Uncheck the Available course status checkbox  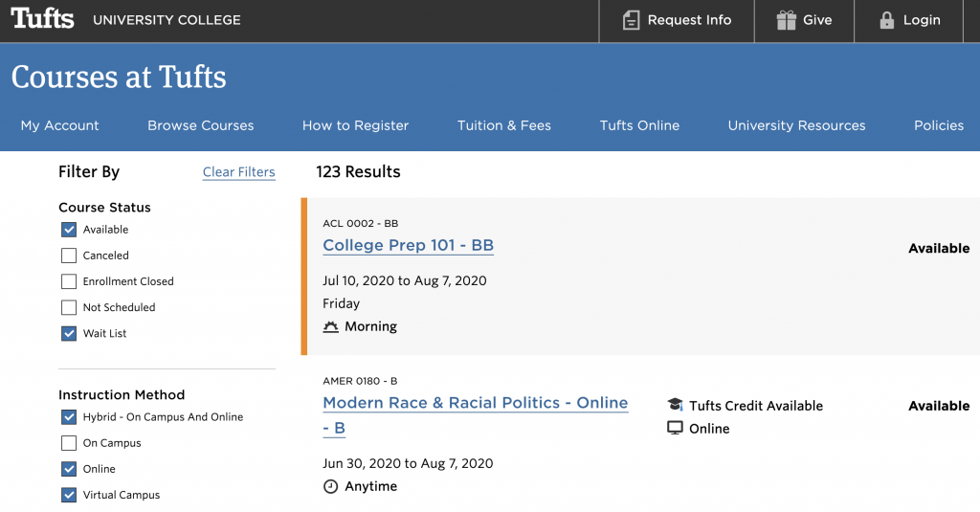pyautogui.click(x=69, y=230)
